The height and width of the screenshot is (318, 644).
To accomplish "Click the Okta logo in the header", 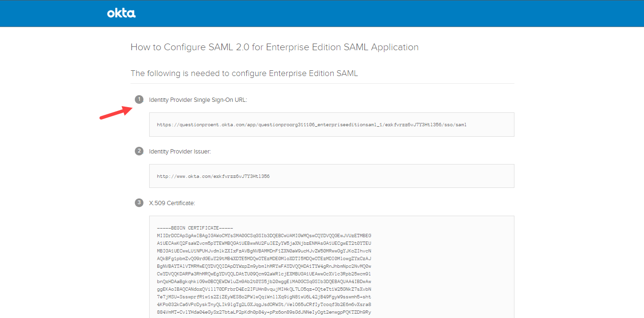I will click(121, 13).
